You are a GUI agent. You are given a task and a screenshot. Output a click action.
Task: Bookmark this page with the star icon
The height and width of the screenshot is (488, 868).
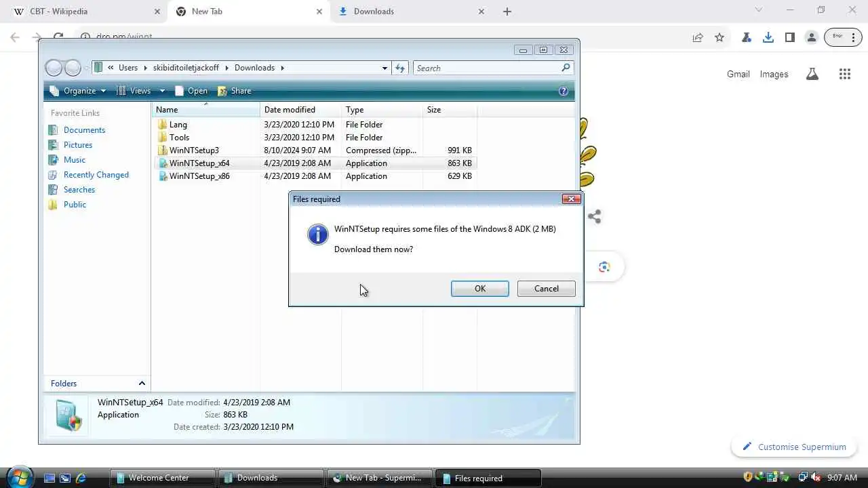pos(719,37)
